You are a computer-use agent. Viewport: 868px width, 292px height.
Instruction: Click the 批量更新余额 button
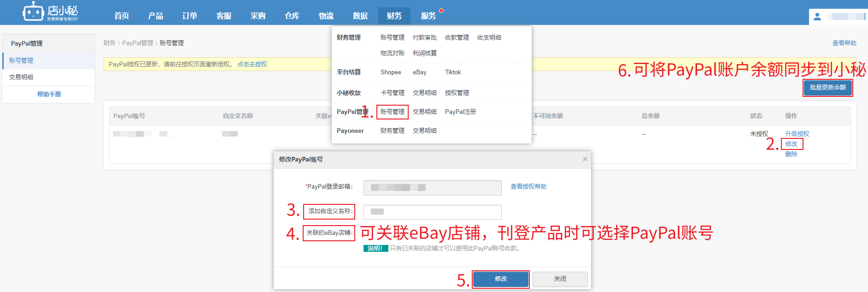[828, 87]
